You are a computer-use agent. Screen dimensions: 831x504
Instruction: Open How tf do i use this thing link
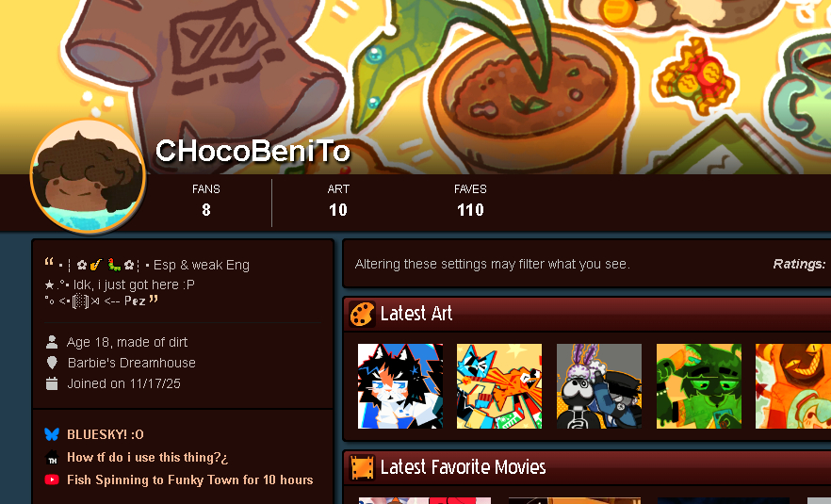147,457
